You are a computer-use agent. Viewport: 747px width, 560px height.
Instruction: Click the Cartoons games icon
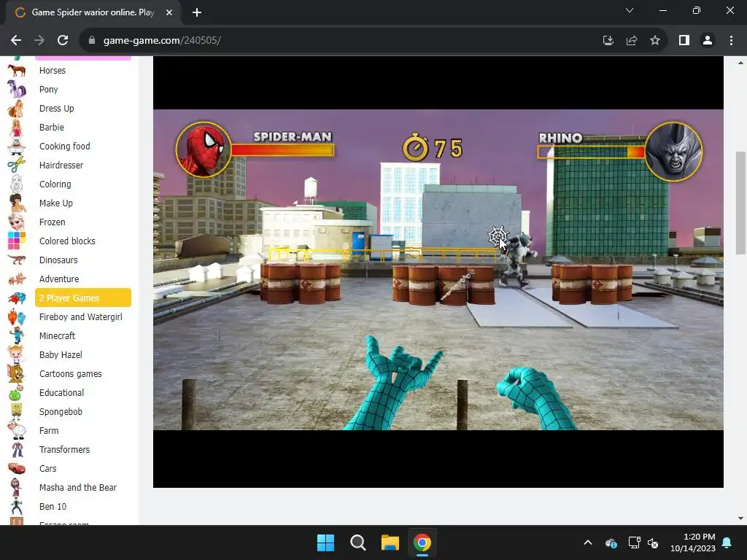pyautogui.click(x=16, y=374)
